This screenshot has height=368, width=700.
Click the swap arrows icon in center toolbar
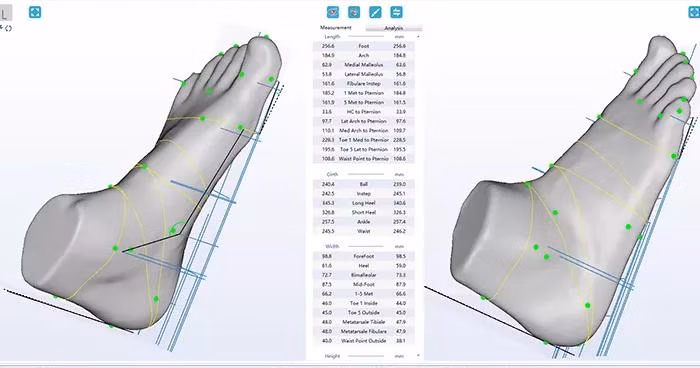click(396, 12)
